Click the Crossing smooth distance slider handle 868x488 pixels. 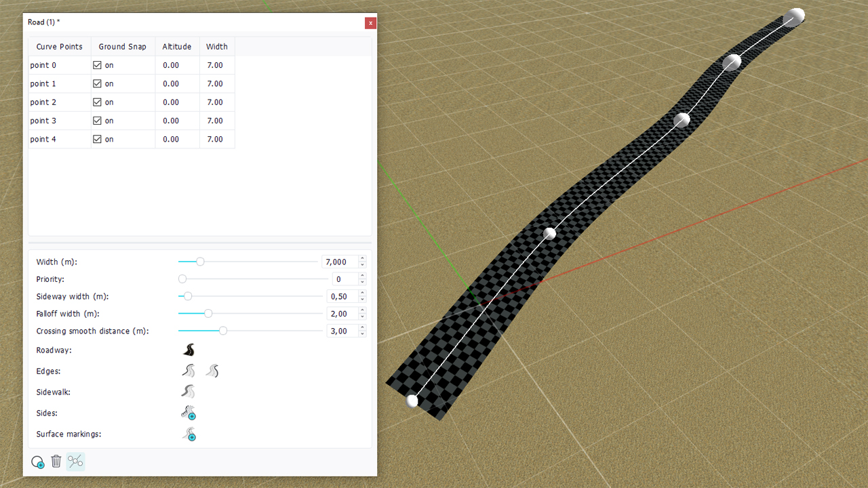tap(223, 331)
